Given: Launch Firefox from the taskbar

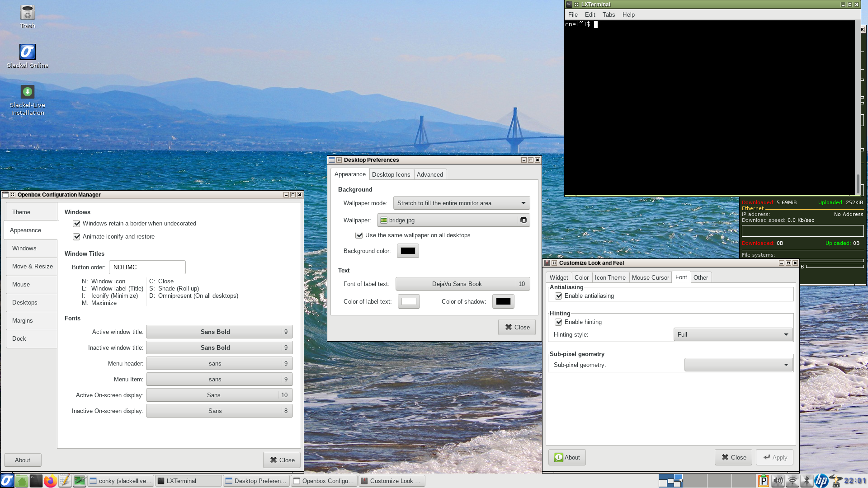Looking at the screenshot, I should pos(51,481).
